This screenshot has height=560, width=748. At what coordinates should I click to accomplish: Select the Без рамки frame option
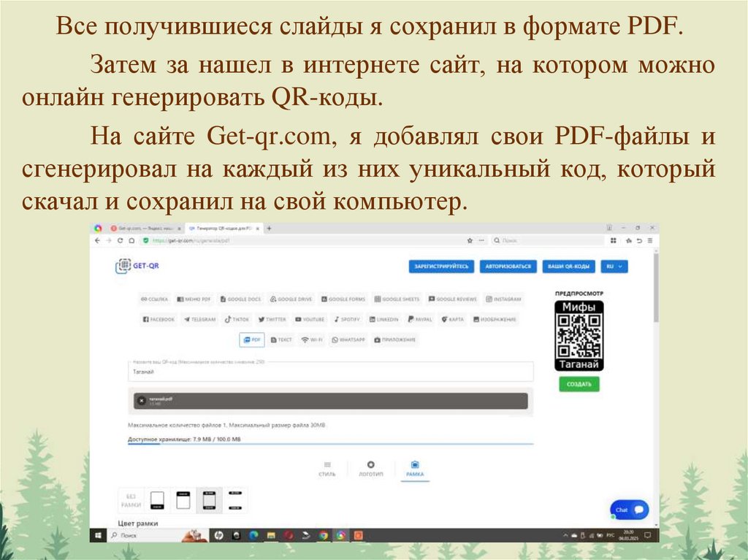(x=131, y=500)
